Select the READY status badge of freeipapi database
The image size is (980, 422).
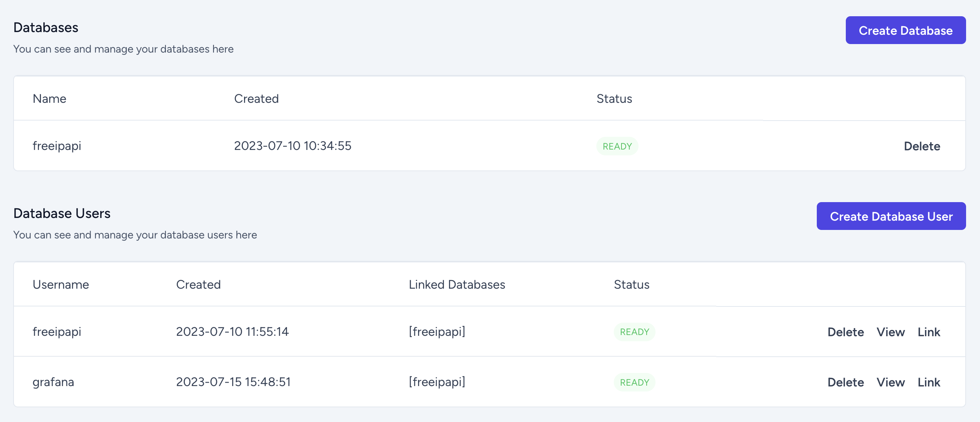pos(617,146)
